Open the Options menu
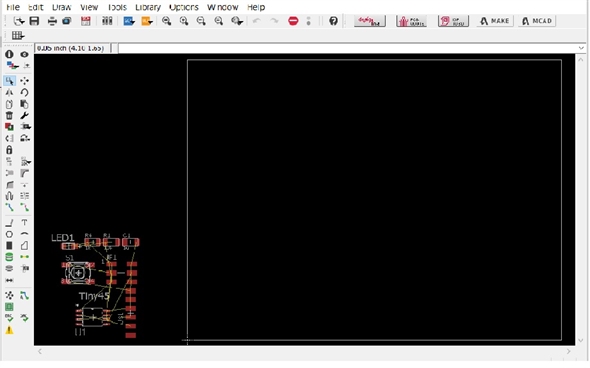Viewport: 590px width, 368px height. 184,7
